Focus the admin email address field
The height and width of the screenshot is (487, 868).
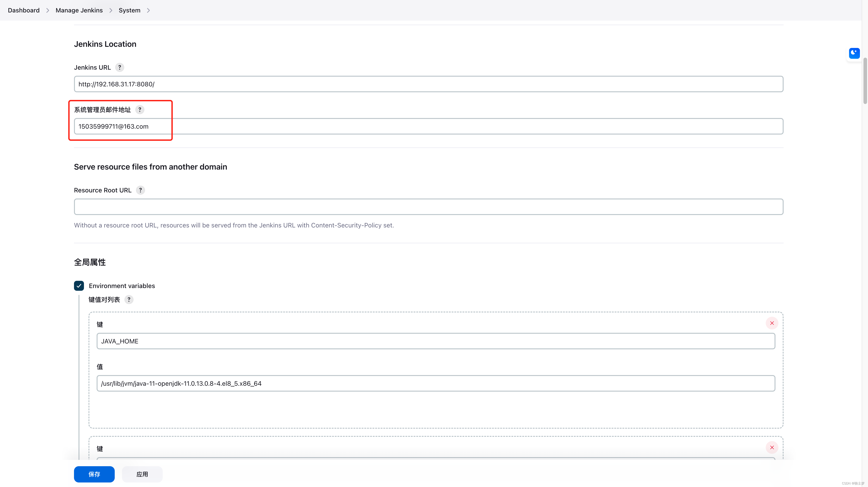click(x=429, y=126)
